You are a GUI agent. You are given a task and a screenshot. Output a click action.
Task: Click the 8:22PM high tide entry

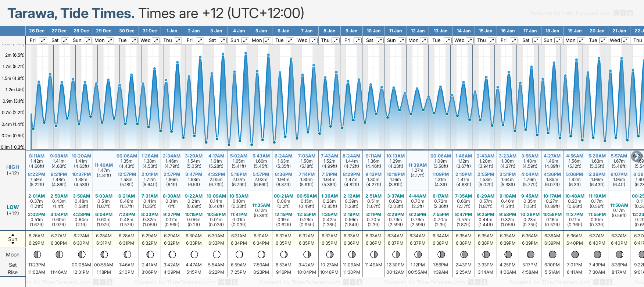pyautogui.click(x=37, y=174)
